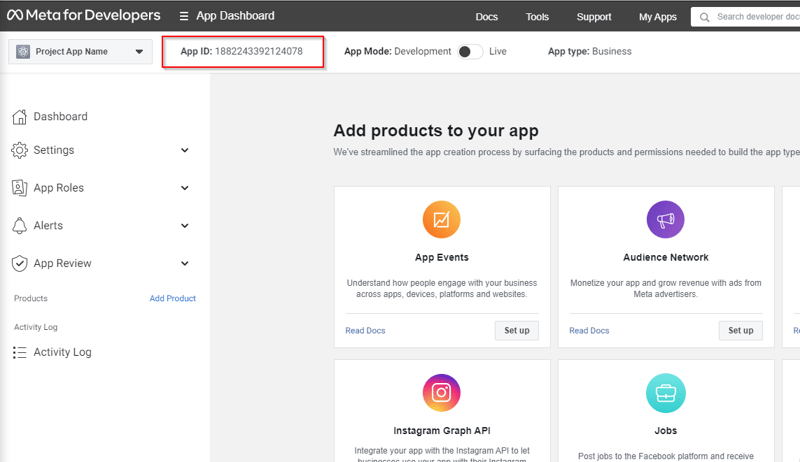Expand the Alerts chevron
This screenshot has height=462, width=800.
point(185,226)
